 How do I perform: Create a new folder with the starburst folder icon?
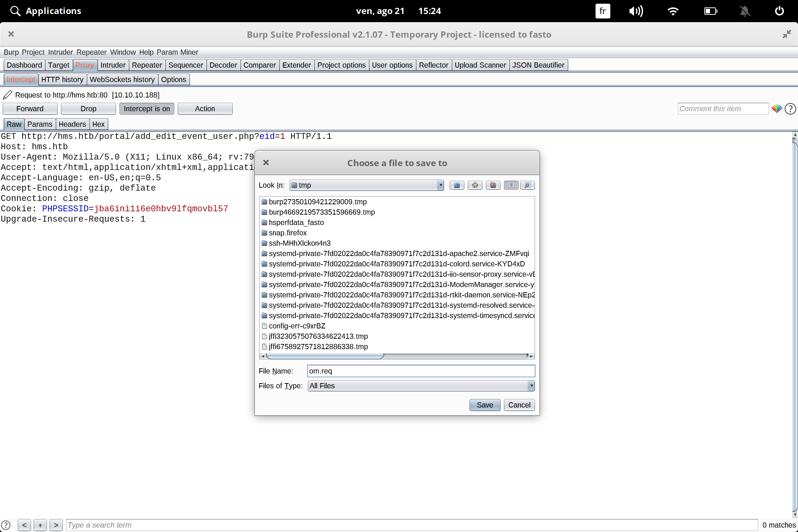[x=493, y=185]
